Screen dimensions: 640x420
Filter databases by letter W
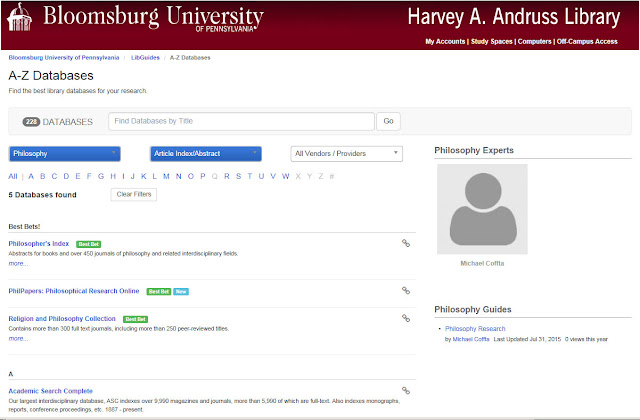coord(286,176)
